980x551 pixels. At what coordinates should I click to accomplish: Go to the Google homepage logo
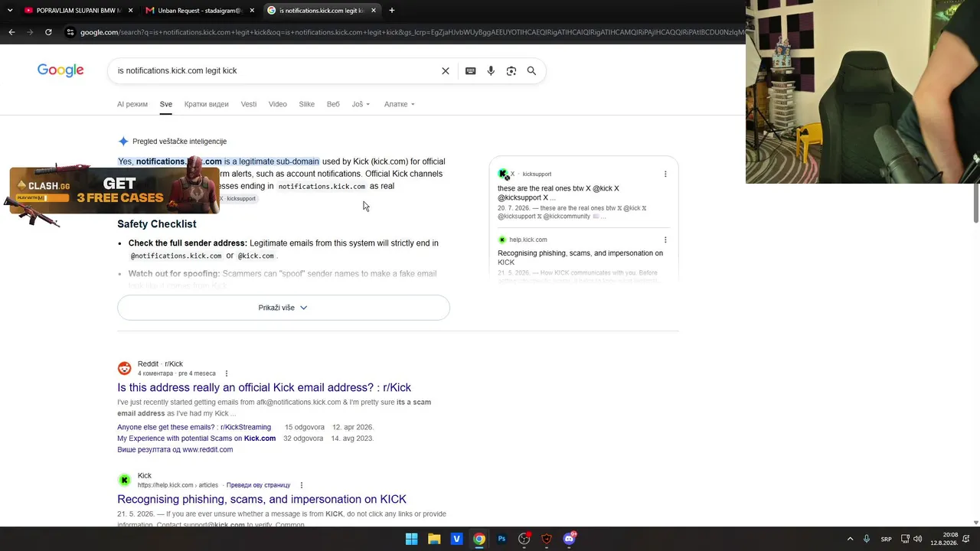pyautogui.click(x=60, y=70)
